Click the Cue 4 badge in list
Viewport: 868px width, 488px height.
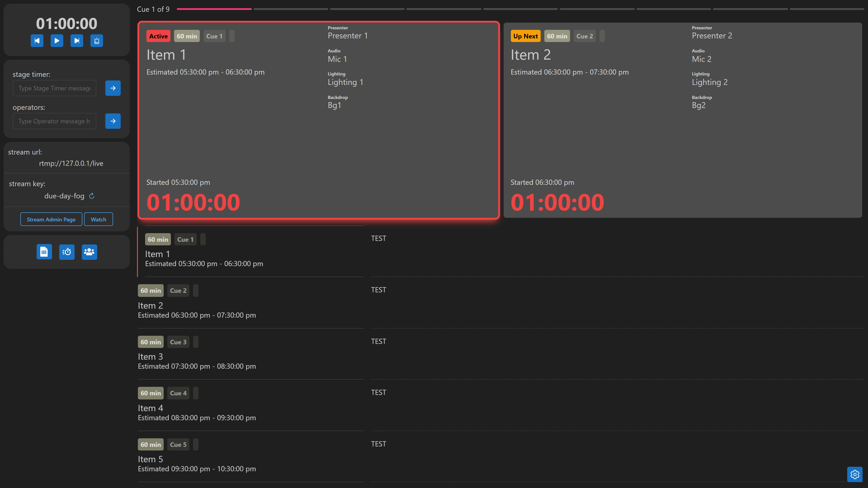[178, 393]
